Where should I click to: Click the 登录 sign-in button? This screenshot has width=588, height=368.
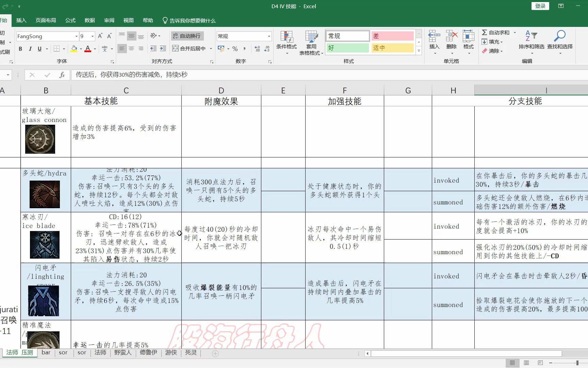point(540,6)
